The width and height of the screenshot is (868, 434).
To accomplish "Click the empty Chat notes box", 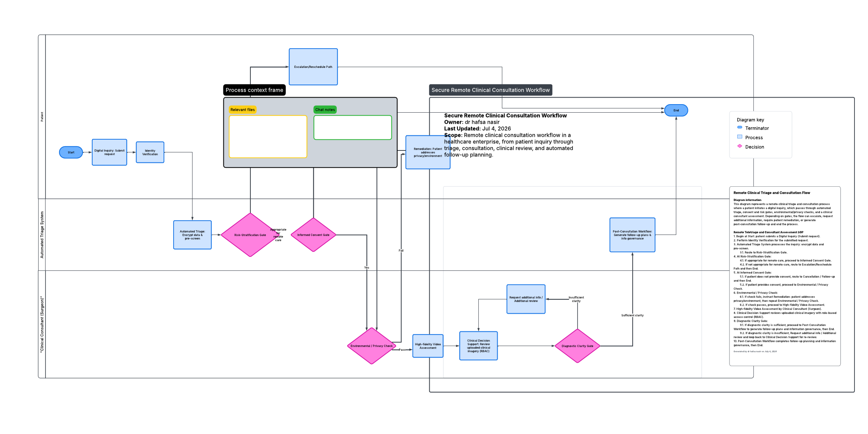I will click(353, 127).
